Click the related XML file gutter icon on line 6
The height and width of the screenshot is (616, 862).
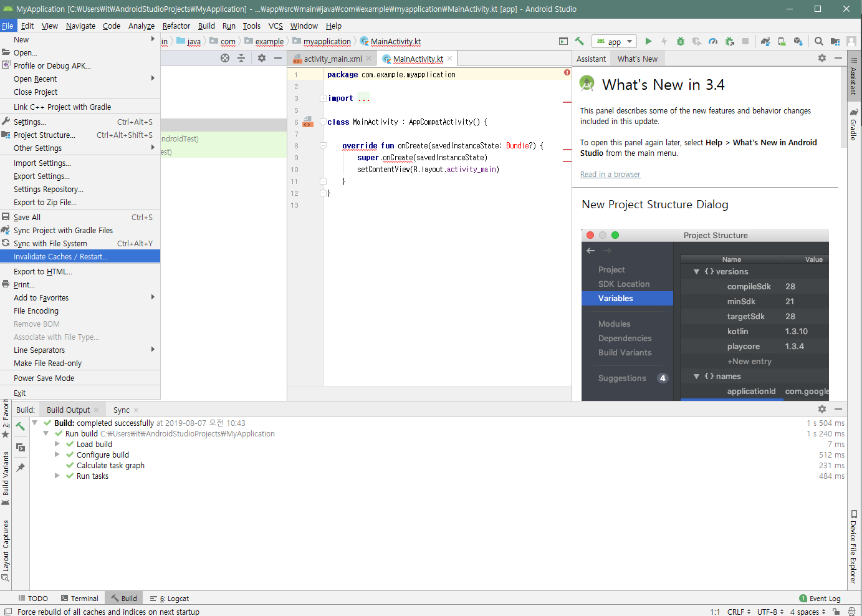(x=307, y=121)
